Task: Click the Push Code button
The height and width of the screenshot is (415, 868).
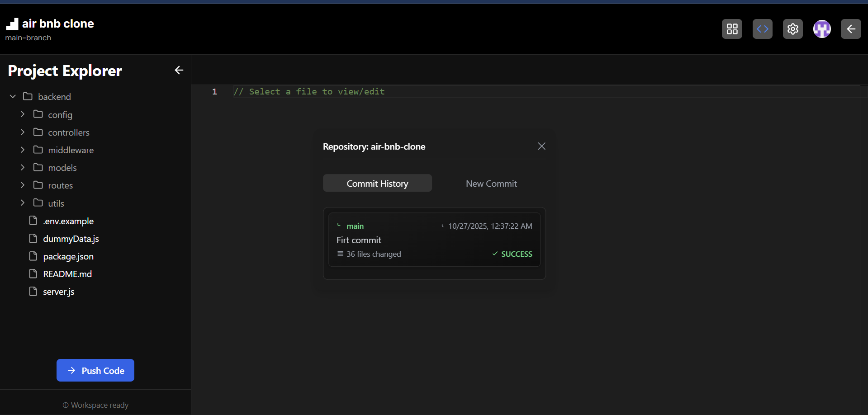Action: click(x=95, y=370)
